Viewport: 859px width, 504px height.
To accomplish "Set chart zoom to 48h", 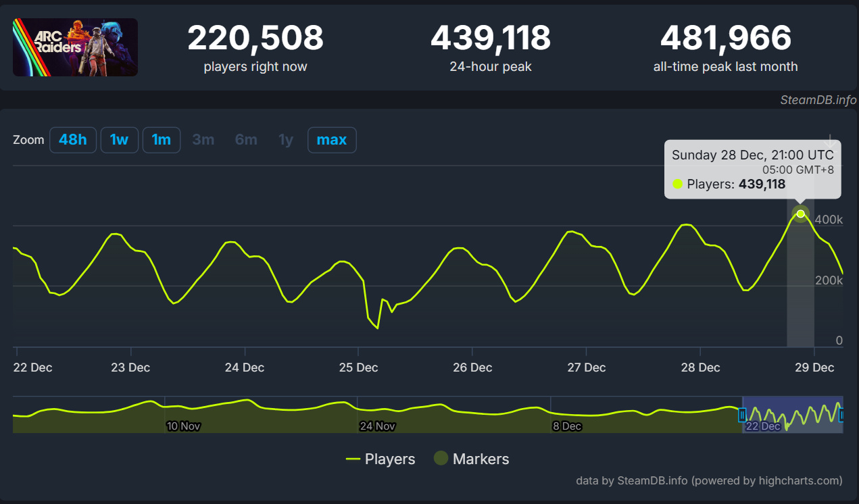I will 73,140.
